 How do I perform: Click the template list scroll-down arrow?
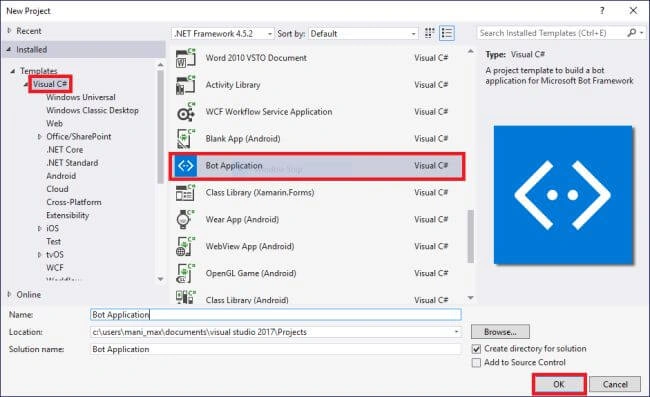(x=471, y=298)
